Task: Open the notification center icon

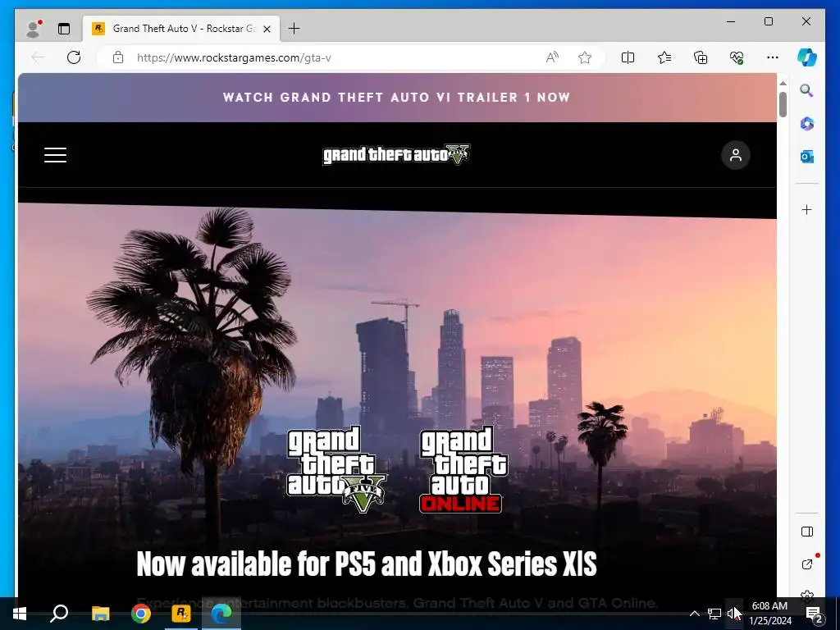Action: [815, 614]
